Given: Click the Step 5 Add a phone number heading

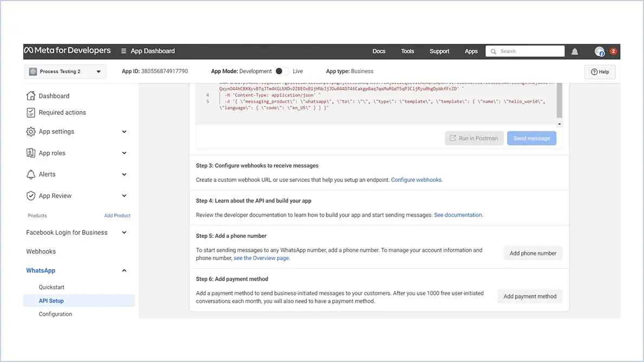Looking at the screenshot, I should click(231, 236).
